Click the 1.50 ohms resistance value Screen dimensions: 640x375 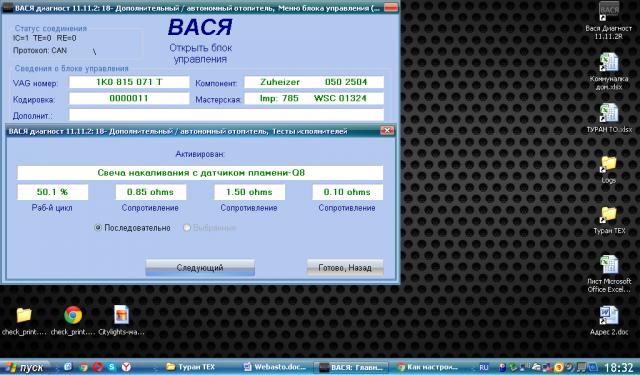249,192
